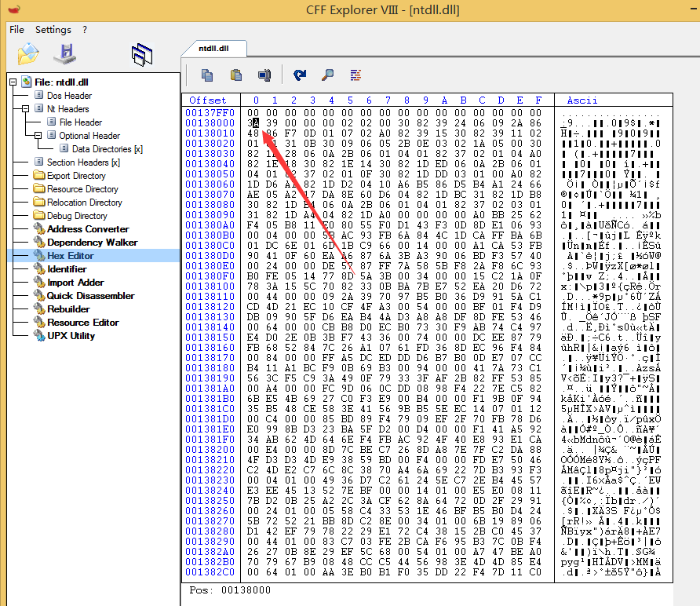The image size is (700, 606).
Task: Open the Export Directory entry
Action: [x=76, y=176]
